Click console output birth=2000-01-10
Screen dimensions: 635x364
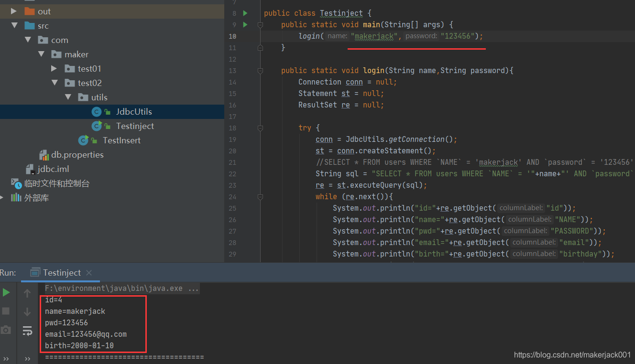click(x=79, y=345)
